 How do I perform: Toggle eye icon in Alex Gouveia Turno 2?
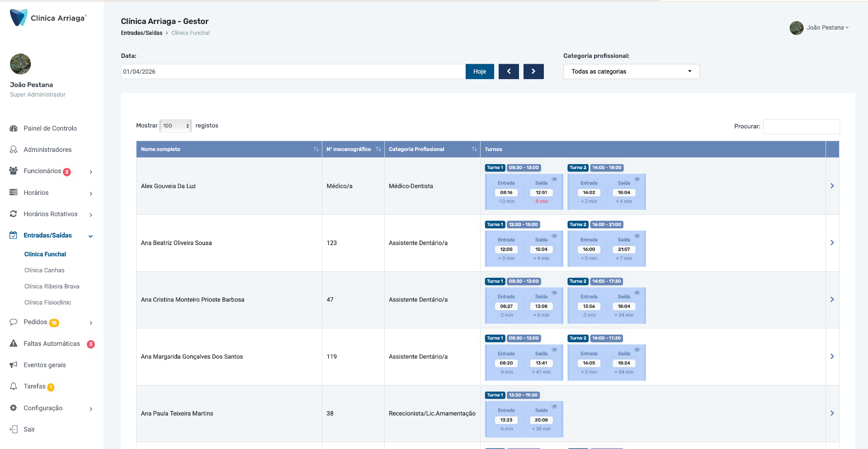[x=637, y=180]
